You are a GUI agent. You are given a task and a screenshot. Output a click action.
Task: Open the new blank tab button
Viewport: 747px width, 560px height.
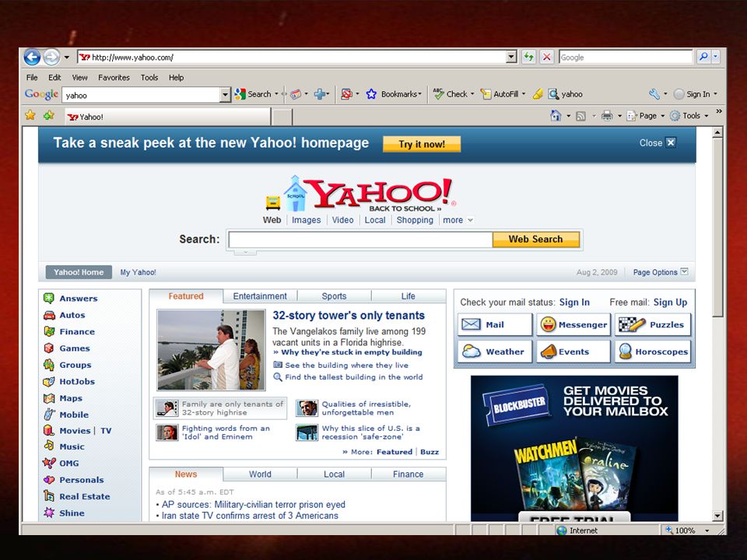click(x=282, y=117)
